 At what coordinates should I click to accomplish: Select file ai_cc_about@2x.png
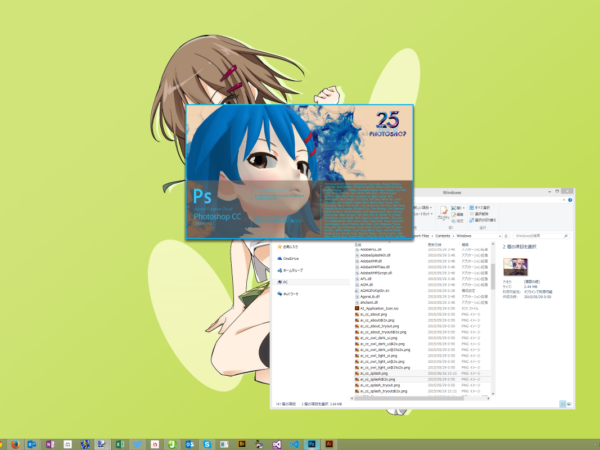coord(377,320)
